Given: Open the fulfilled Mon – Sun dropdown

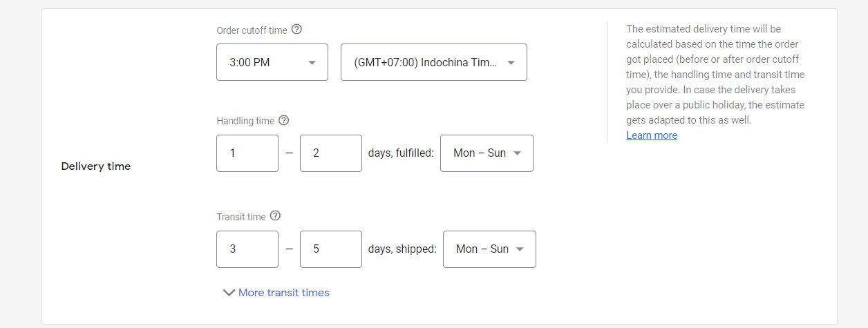Looking at the screenshot, I should (487, 153).
